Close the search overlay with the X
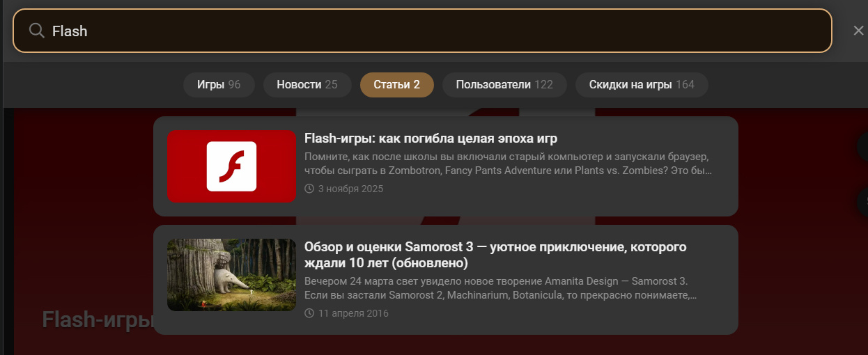 click(858, 31)
